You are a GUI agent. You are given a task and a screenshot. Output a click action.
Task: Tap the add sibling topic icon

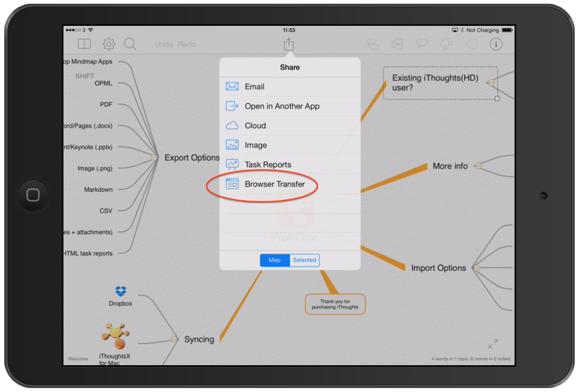point(397,44)
